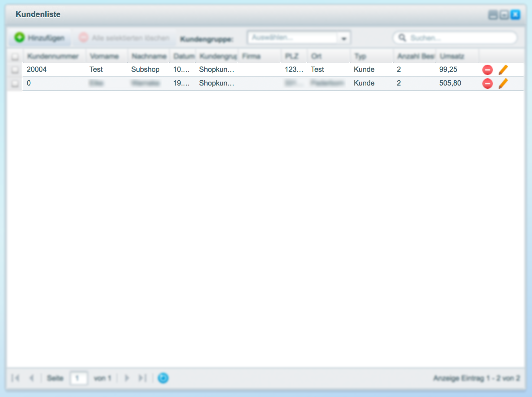Click the Seite page number field

[x=79, y=378]
